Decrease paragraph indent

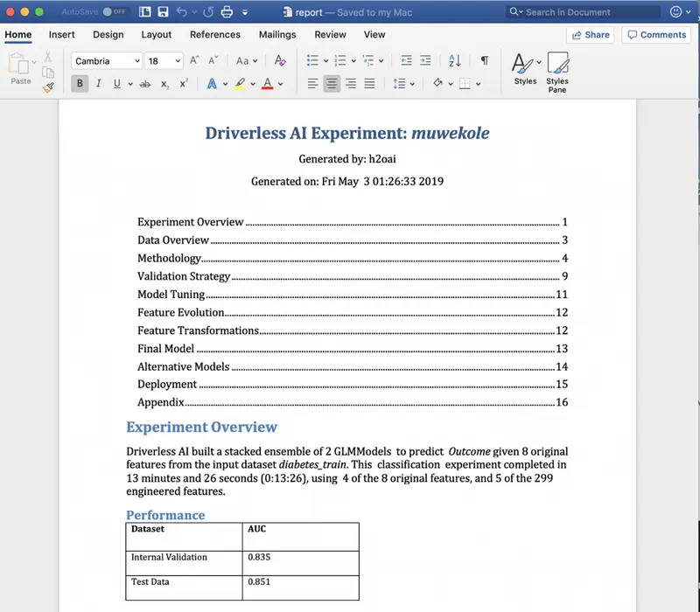point(406,60)
